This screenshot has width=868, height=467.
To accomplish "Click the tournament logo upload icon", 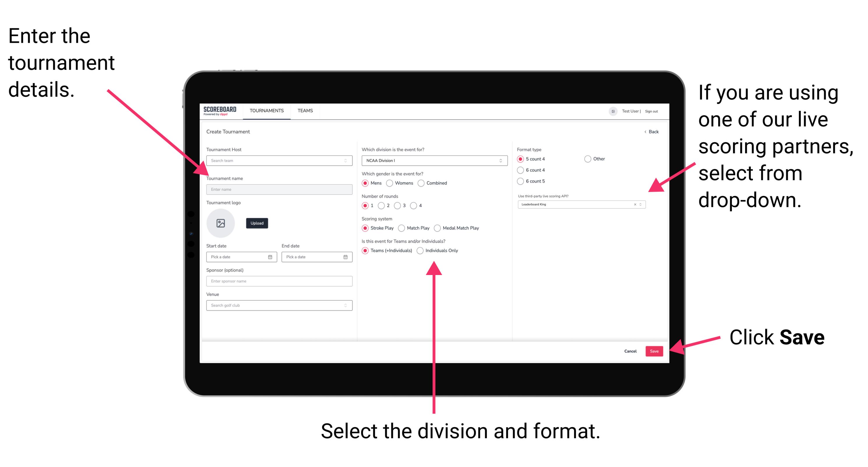I will coord(221,223).
